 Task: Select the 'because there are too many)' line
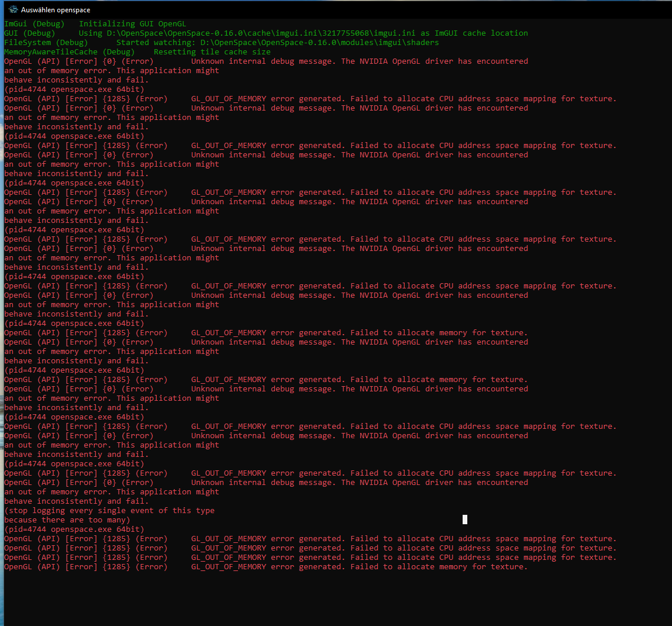click(67, 520)
